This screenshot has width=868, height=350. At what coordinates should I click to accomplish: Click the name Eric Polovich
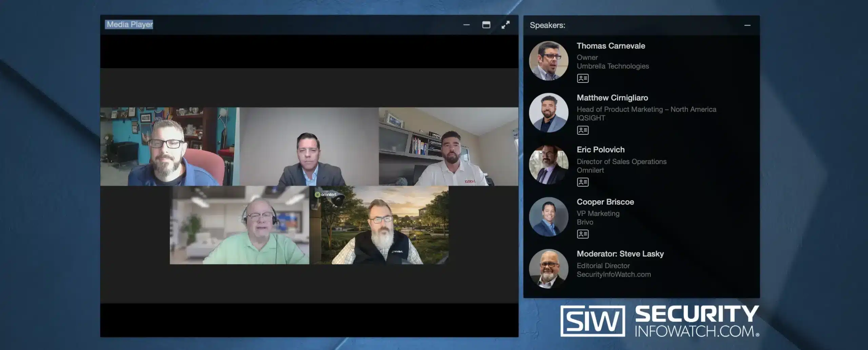(600, 150)
